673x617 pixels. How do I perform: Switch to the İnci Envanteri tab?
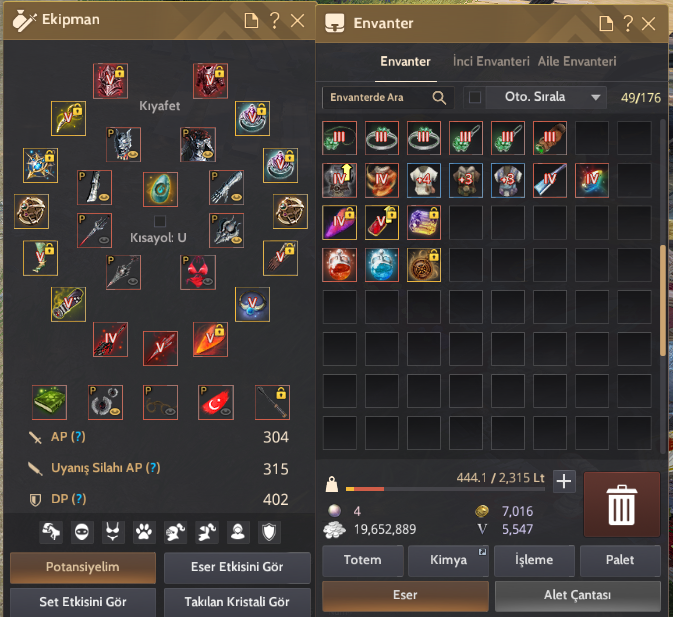[x=491, y=61]
